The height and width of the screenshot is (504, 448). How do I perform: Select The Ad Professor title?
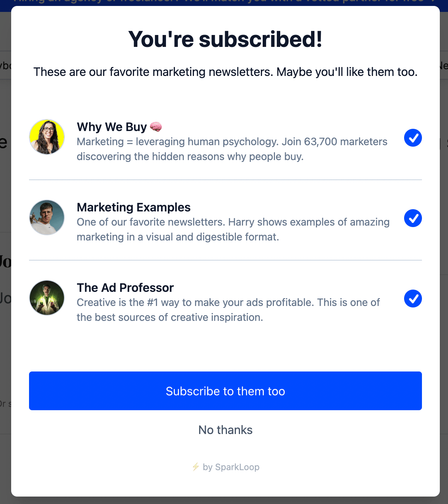click(125, 288)
